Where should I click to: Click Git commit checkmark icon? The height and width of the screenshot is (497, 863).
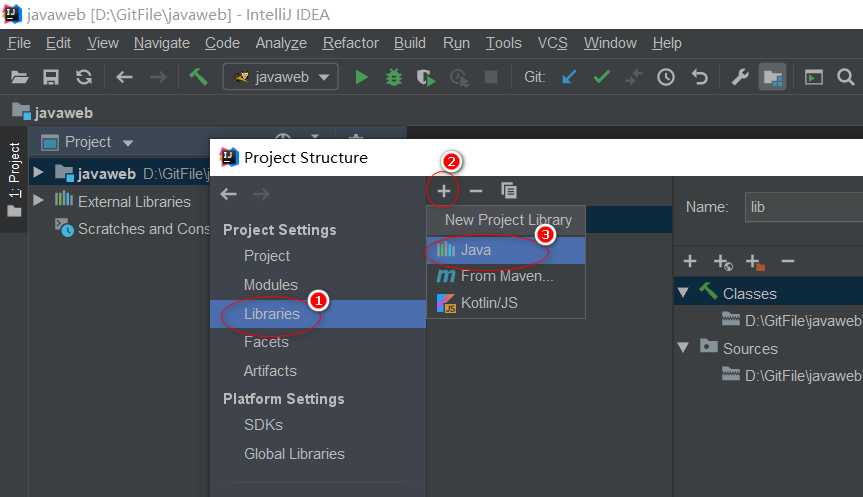(602, 77)
